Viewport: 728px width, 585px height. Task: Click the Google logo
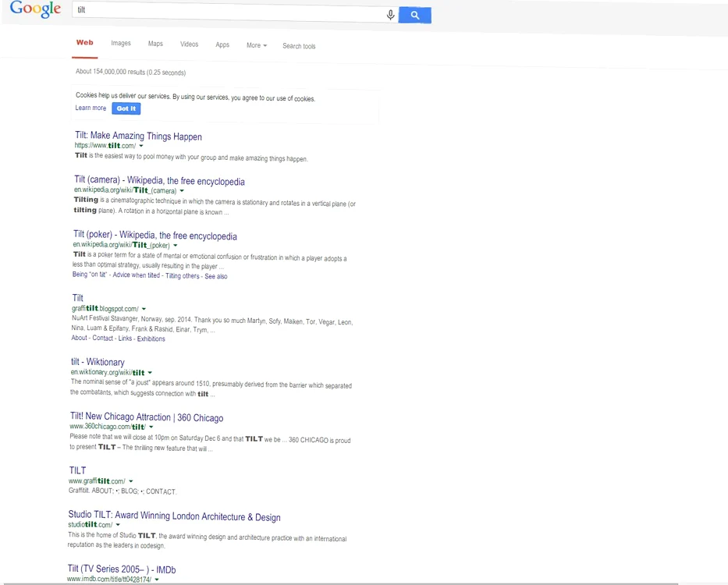pos(35,9)
